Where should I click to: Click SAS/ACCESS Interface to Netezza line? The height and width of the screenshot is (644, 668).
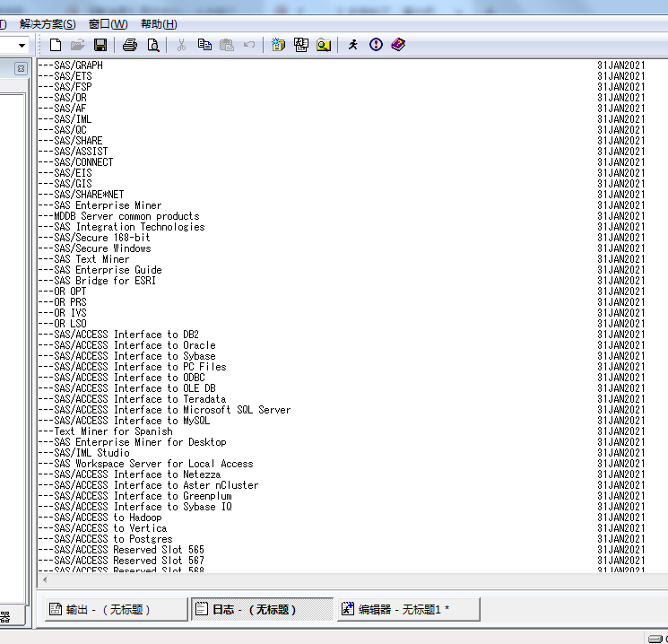(x=129, y=474)
